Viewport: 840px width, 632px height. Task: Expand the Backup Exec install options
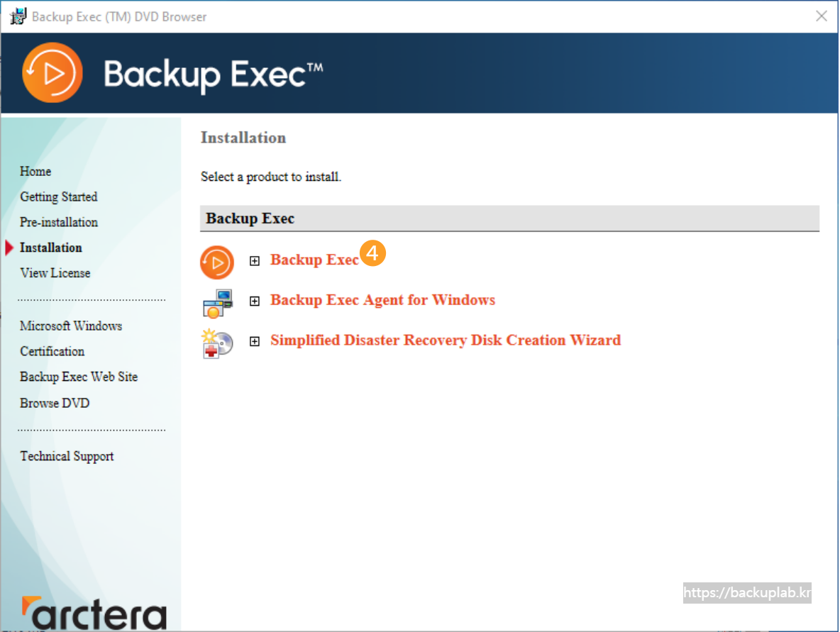[x=255, y=261]
